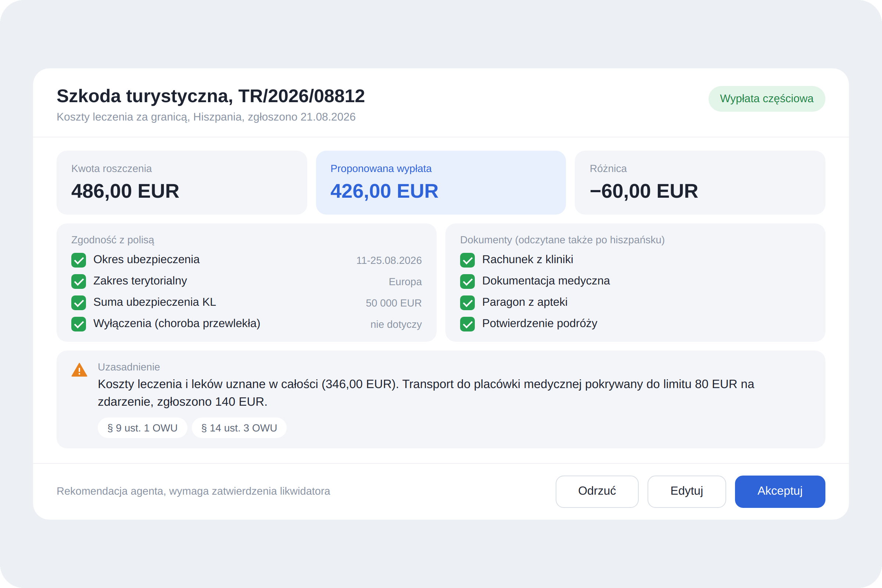Screen dimensions: 882x588
Task: Select the Proponowana wypłata 426,00 EUR card
Action: pos(441,183)
